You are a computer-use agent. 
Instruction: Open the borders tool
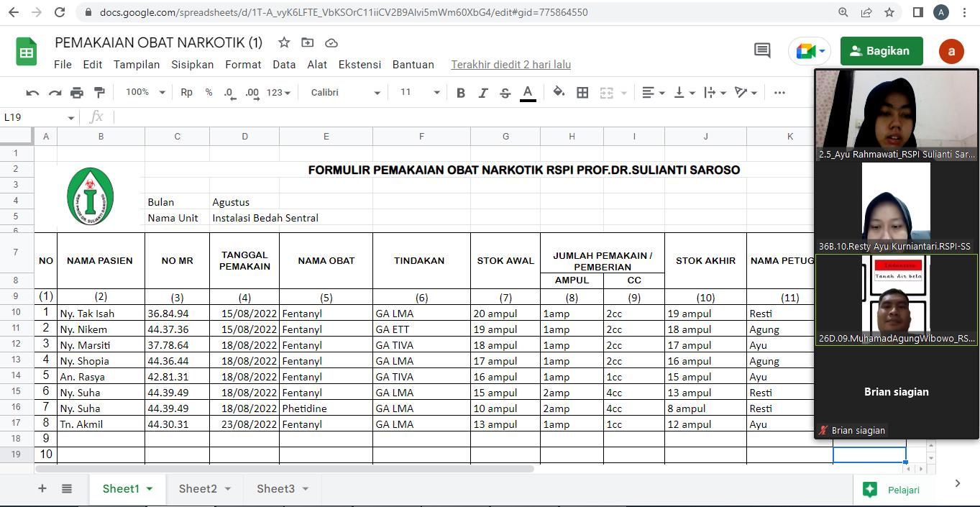point(583,93)
